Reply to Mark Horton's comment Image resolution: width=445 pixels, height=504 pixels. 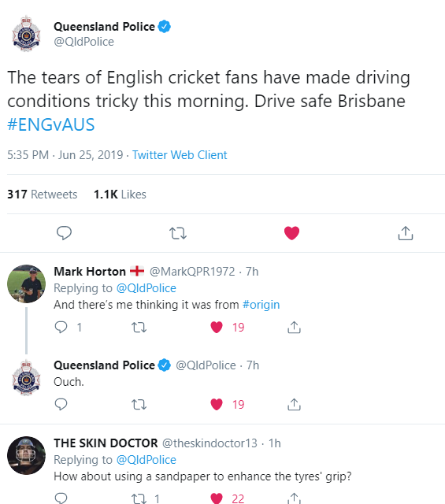coord(61,328)
